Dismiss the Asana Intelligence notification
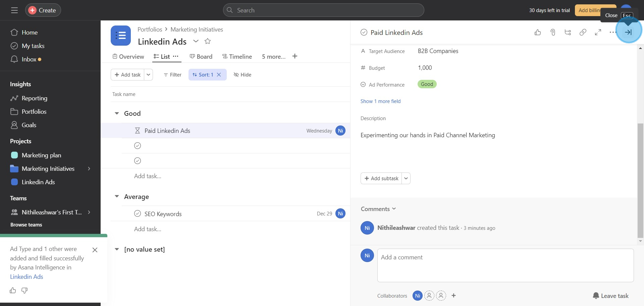Screen dimensions: 644x306 (x=95, y=250)
